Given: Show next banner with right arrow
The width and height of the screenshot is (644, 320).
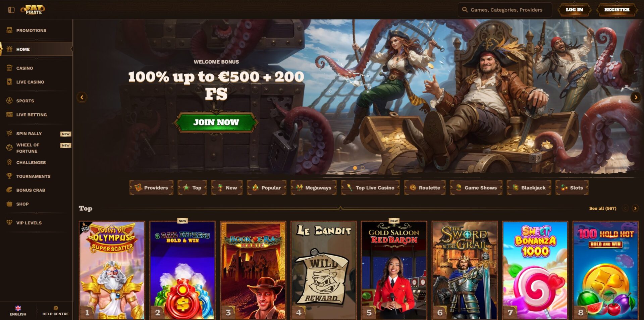Looking at the screenshot, I should [636, 97].
